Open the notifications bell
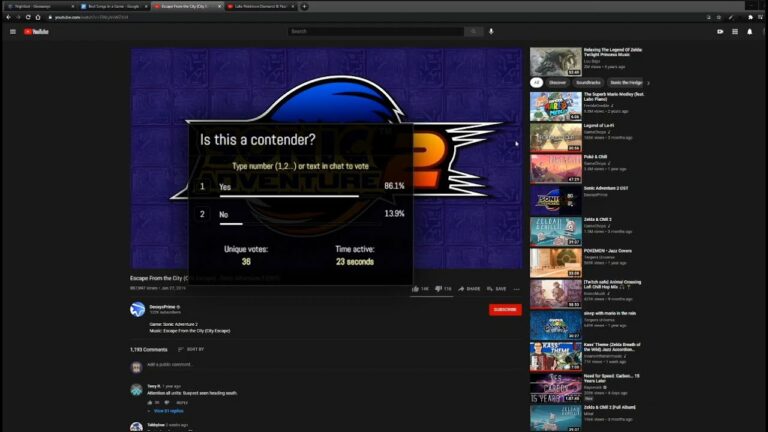This screenshot has width=768, height=432. click(749, 31)
